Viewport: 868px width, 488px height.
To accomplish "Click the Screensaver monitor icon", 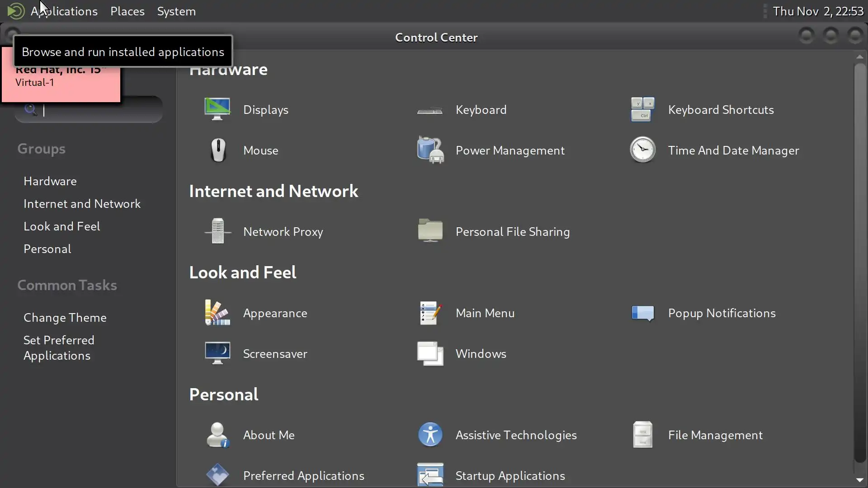I will (217, 353).
